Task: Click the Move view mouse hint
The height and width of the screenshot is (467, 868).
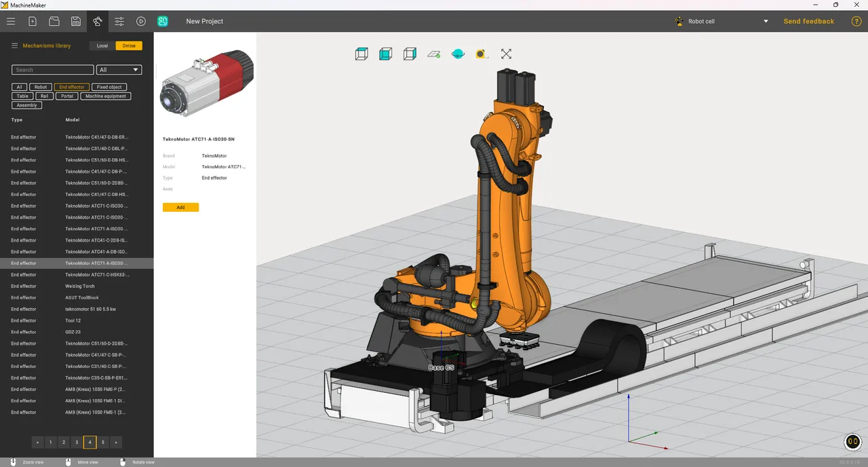Action: [81, 462]
